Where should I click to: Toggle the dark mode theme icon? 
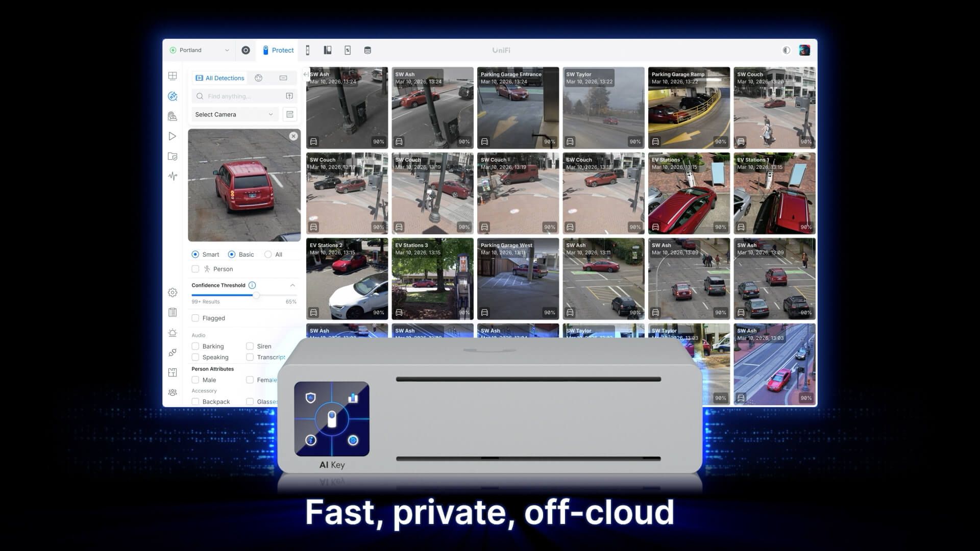tap(786, 50)
